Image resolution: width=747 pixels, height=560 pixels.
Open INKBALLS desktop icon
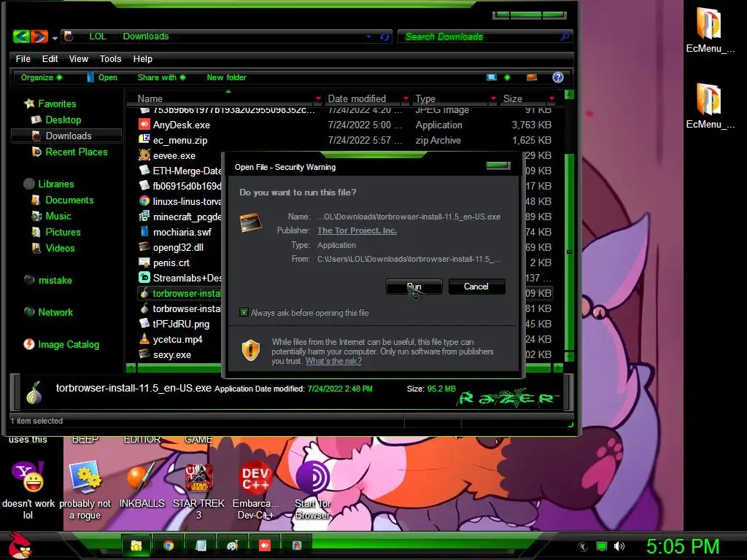point(142,485)
